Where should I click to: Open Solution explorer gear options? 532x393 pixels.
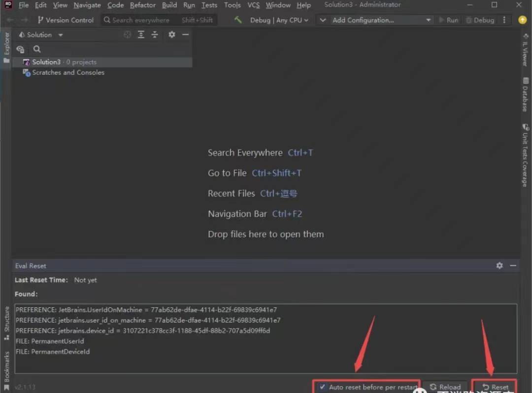click(172, 34)
